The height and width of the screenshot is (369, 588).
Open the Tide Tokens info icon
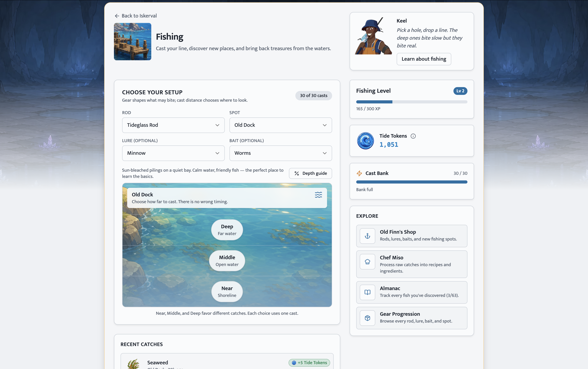[x=413, y=136]
